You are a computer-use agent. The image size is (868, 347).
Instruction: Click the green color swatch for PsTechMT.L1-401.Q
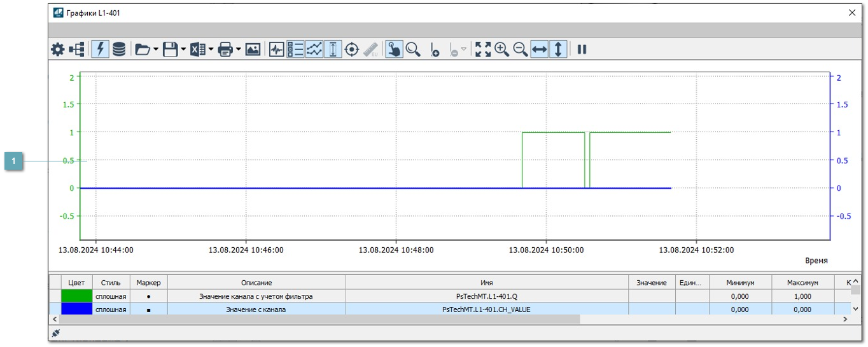click(x=76, y=296)
